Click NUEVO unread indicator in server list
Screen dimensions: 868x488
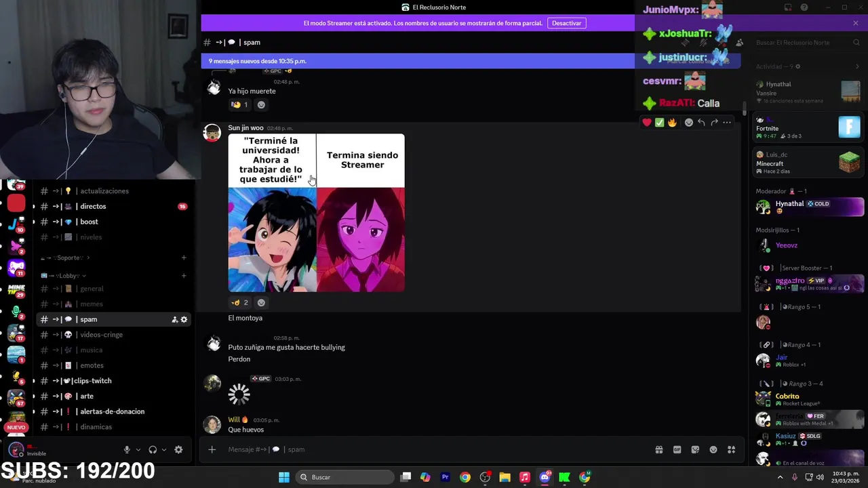click(16, 428)
